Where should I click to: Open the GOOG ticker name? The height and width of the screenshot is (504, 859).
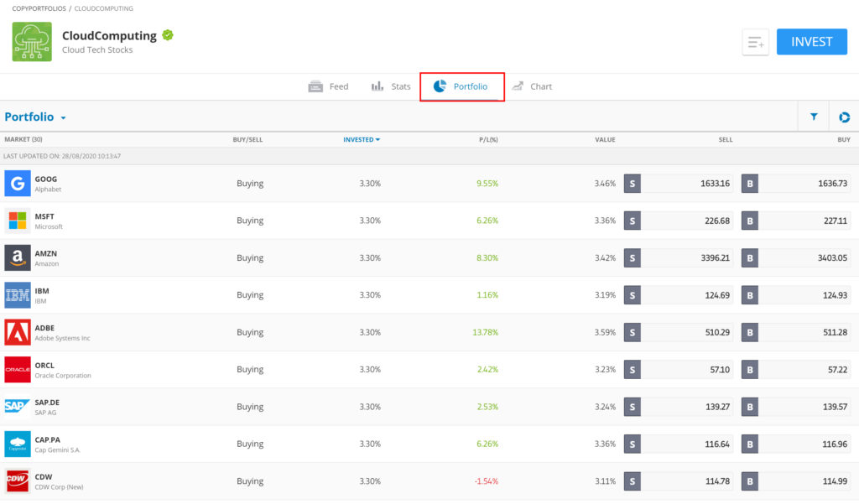(46, 179)
